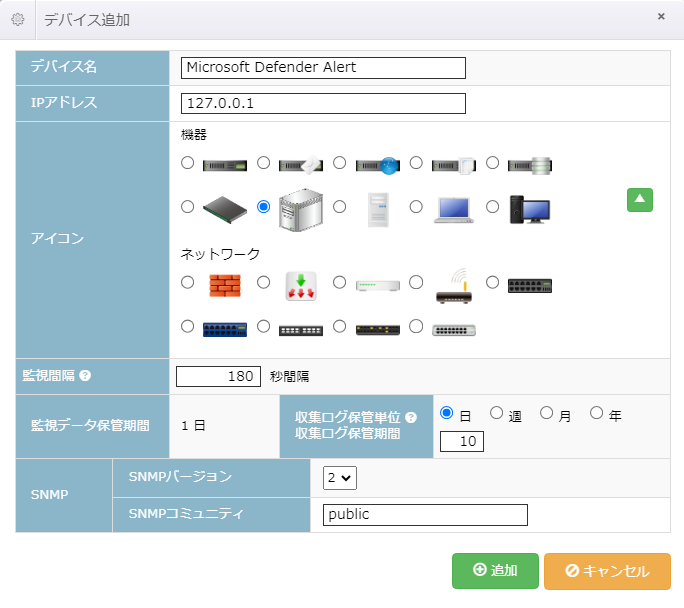Click the help icon beside 監視間隔

[x=85, y=376]
